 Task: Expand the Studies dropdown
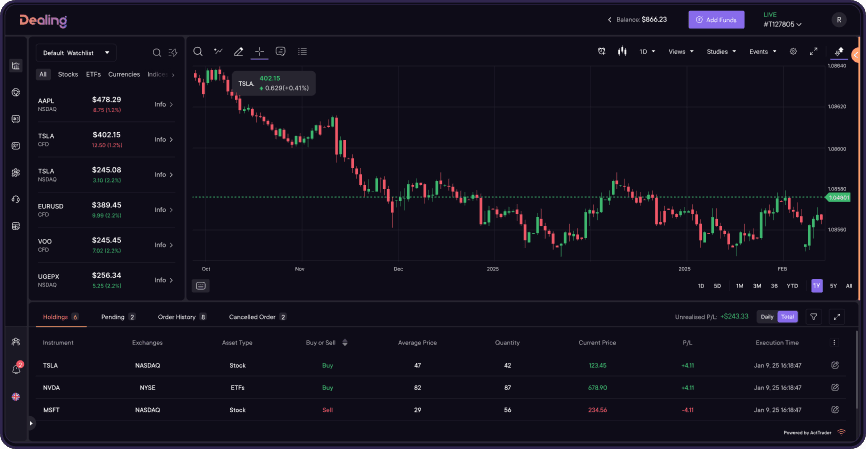click(721, 51)
